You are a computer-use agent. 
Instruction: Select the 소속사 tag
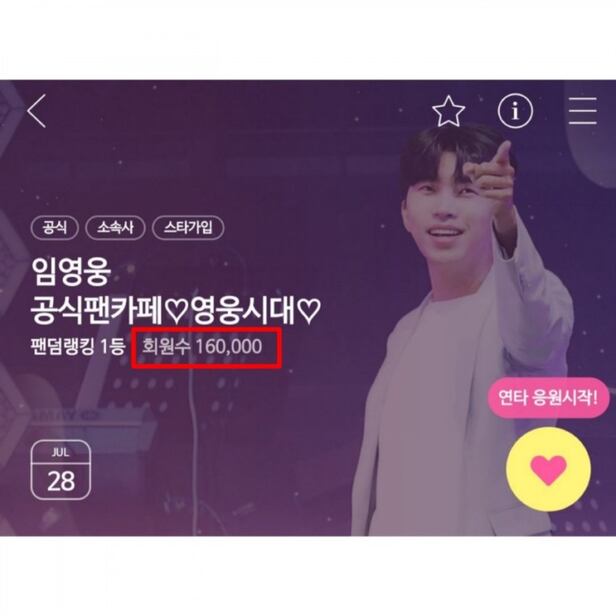(x=116, y=227)
